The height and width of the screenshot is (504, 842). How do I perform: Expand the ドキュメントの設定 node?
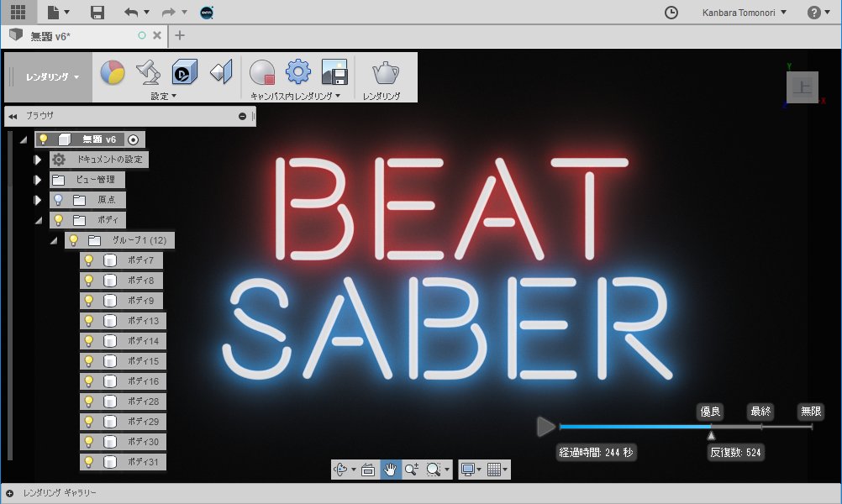pos(38,160)
